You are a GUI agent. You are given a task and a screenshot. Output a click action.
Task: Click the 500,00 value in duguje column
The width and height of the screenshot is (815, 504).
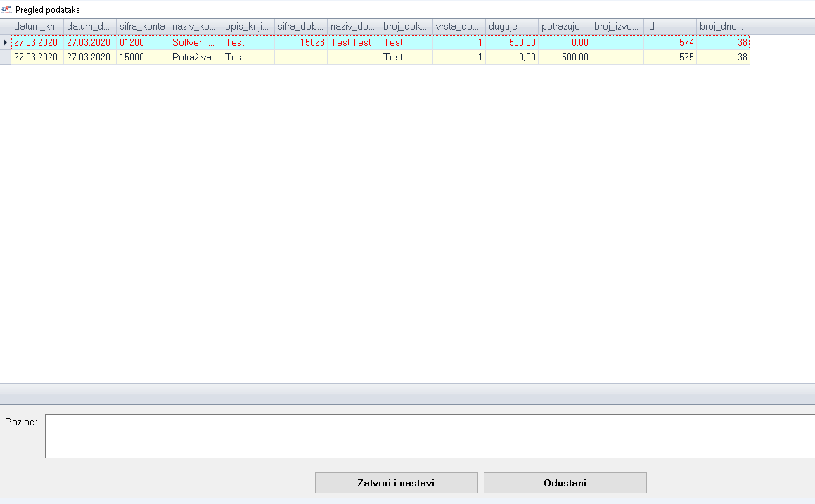(511, 43)
